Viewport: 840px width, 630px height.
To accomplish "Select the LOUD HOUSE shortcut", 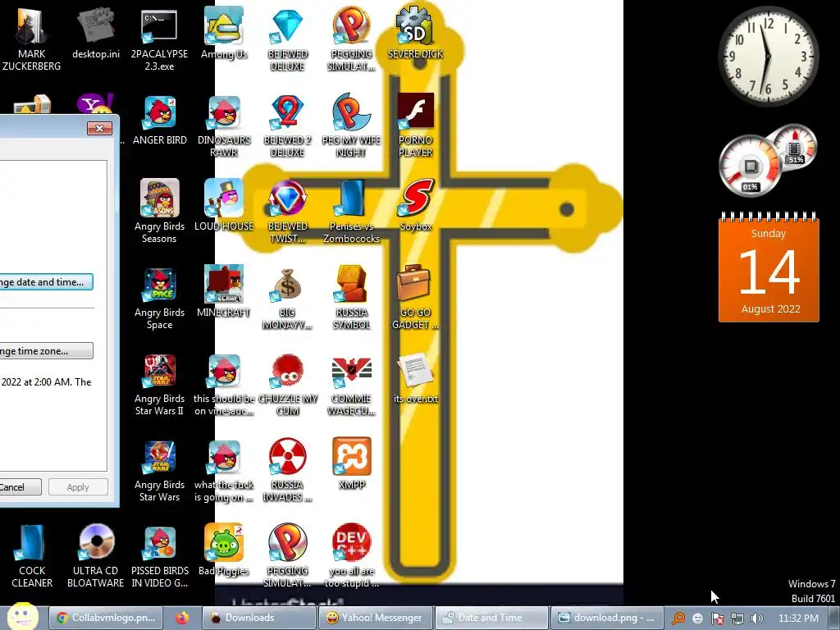I will [223, 206].
